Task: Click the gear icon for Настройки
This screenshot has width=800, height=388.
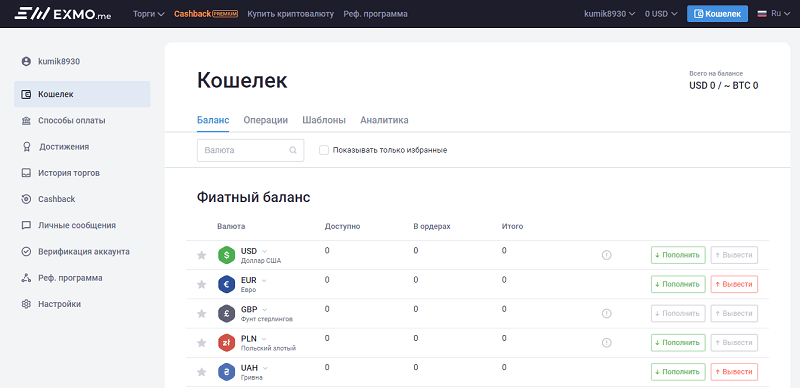Action: pyautogui.click(x=26, y=304)
